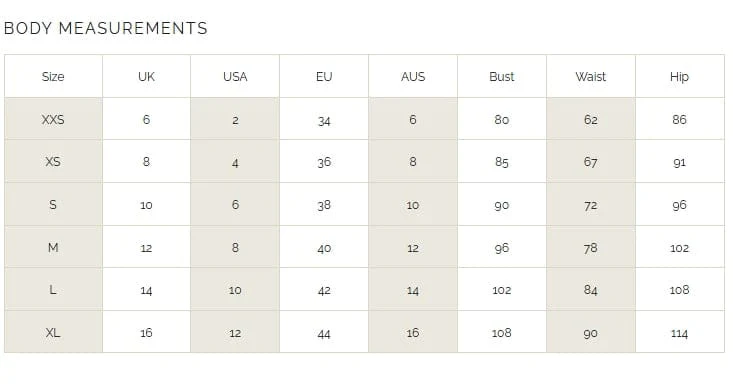Click the M size row label
733x390 pixels.
pos(53,247)
